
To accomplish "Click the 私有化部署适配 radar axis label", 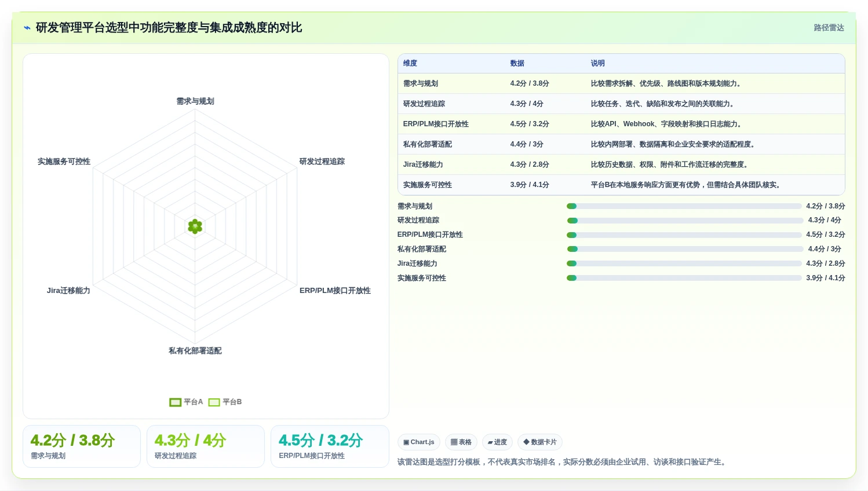I will [x=195, y=351].
